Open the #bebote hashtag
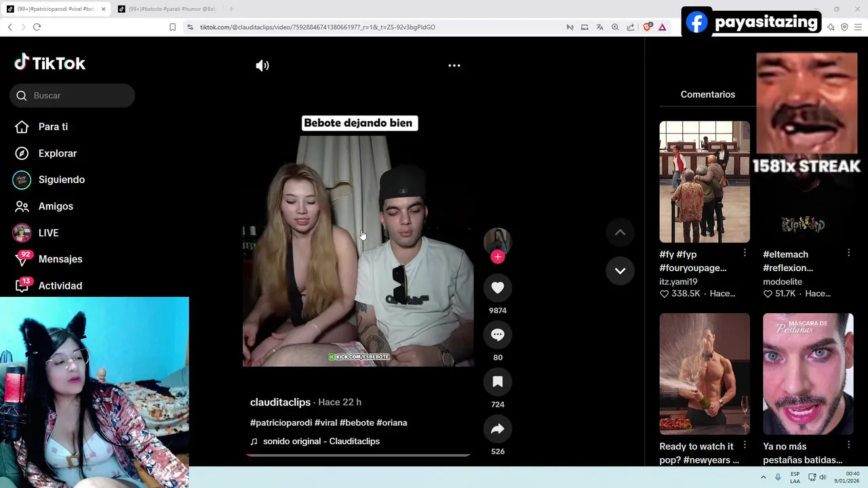 [x=357, y=422]
